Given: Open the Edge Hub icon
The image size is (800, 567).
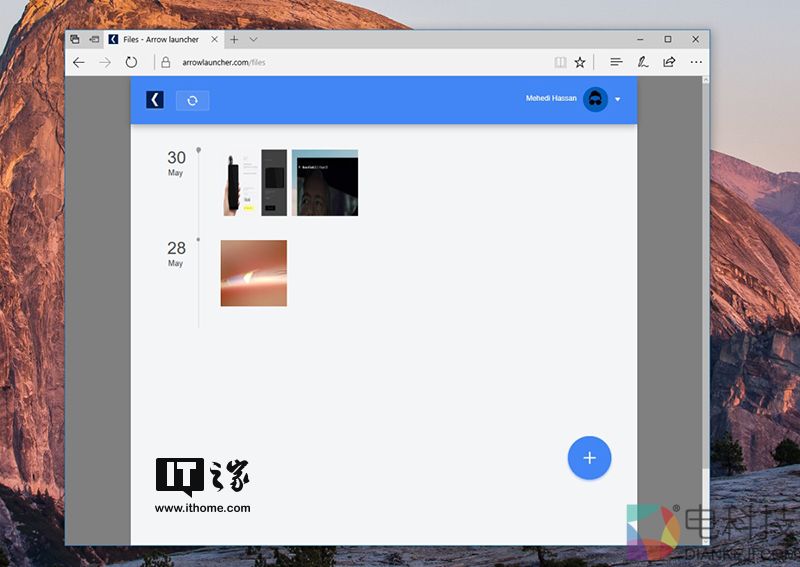Looking at the screenshot, I should 616,62.
